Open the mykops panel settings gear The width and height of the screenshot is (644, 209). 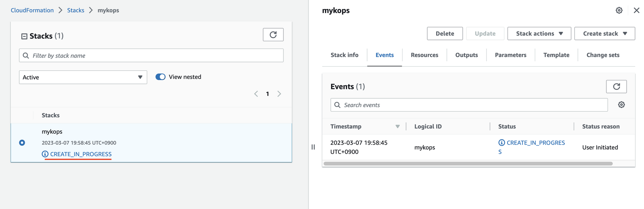(619, 10)
